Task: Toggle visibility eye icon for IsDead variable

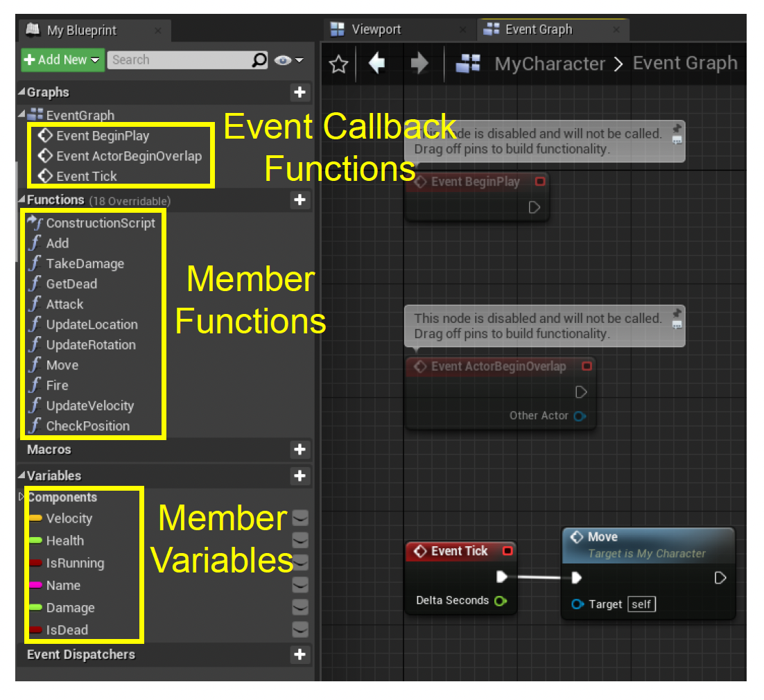Action: 299,630
